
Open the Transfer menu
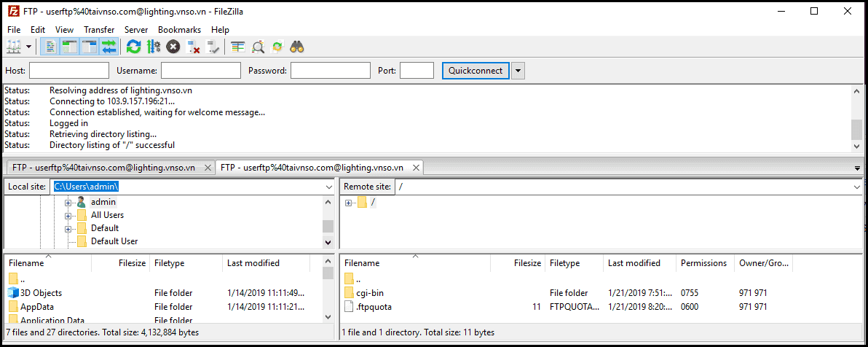99,30
